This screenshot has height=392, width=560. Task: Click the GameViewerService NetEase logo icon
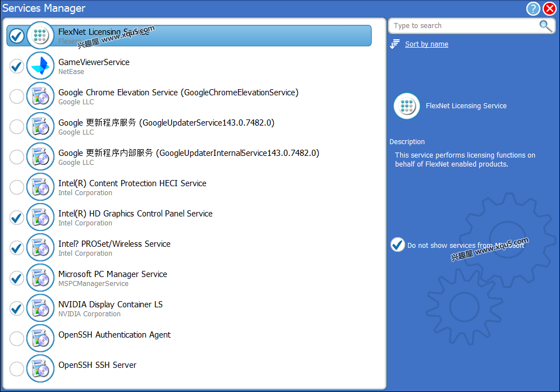point(39,66)
